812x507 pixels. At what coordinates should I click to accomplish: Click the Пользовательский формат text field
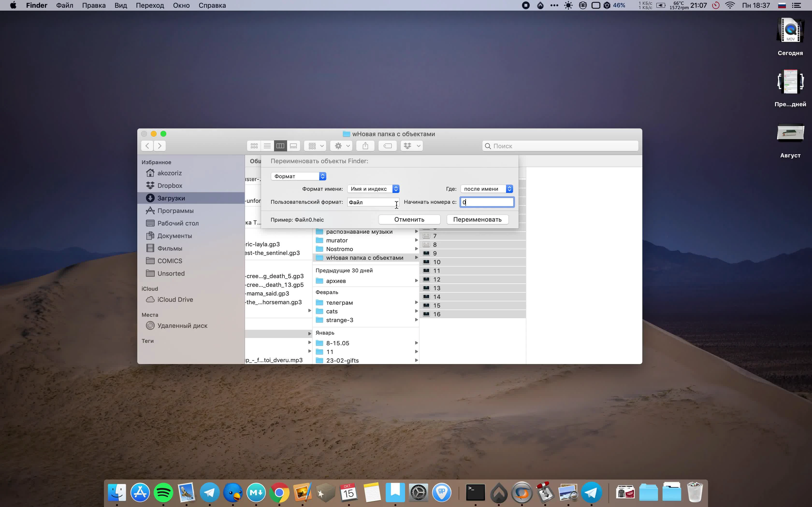372,202
